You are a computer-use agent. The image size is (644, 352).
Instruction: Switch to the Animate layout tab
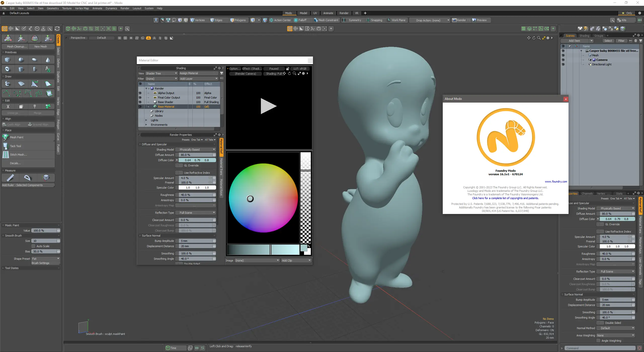coord(328,13)
